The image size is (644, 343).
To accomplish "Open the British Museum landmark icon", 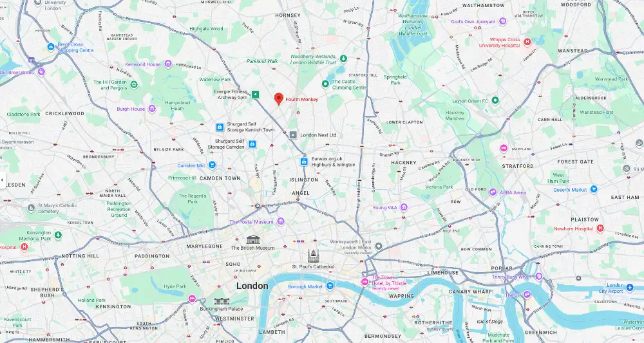I will 253,240.
